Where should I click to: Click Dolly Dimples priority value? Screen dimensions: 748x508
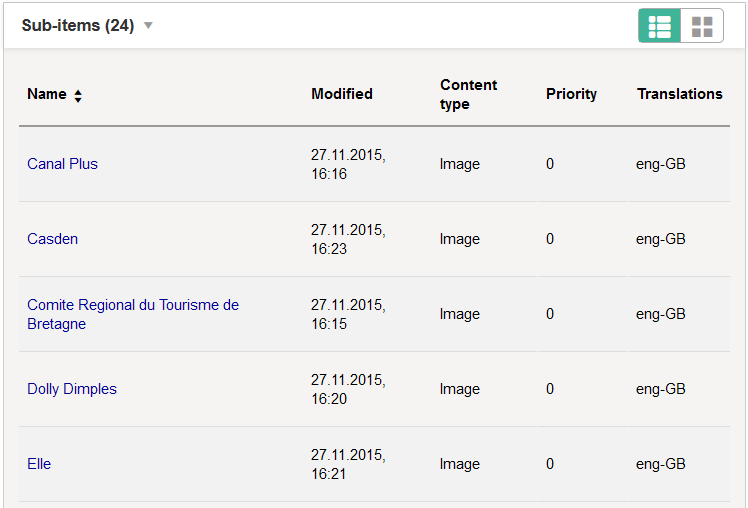coord(550,389)
